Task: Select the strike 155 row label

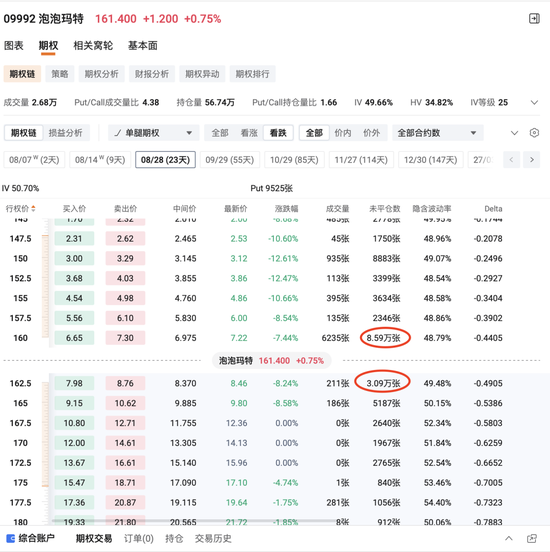Action: click(x=20, y=298)
